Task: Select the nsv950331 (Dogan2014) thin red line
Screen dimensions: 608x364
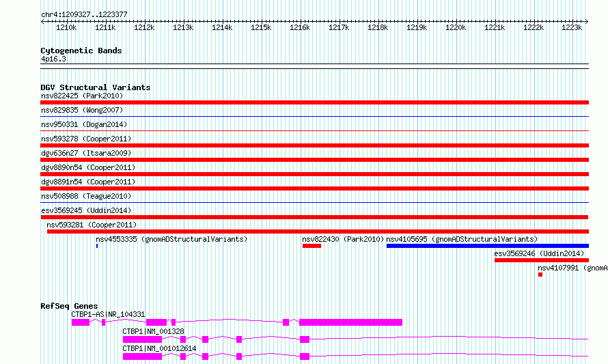Action: (x=314, y=130)
